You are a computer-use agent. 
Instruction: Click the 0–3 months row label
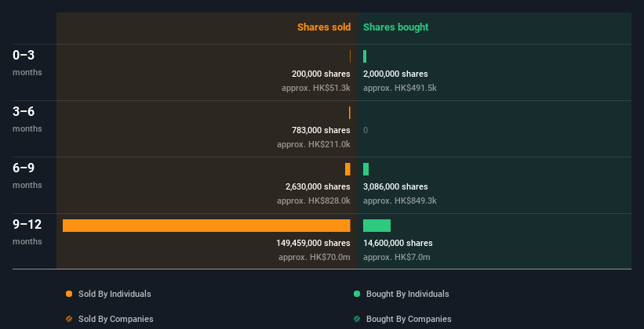click(27, 63)
